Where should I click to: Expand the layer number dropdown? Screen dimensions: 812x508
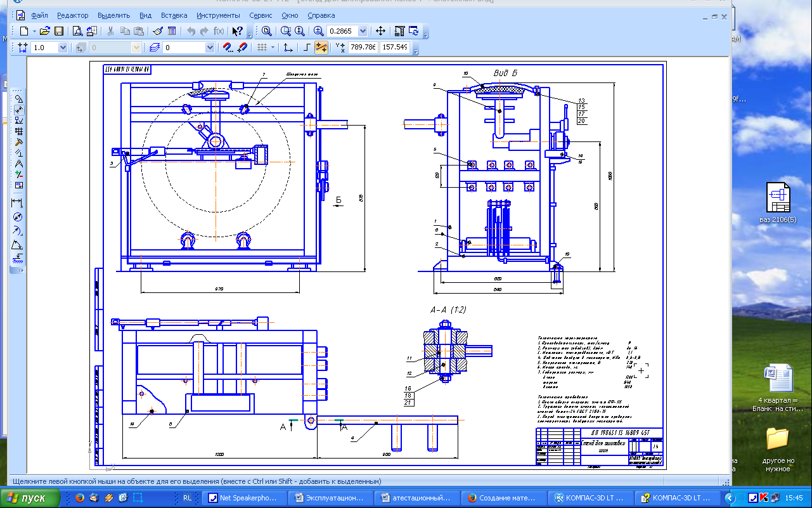pyautogui.click(x=209, y=48)
